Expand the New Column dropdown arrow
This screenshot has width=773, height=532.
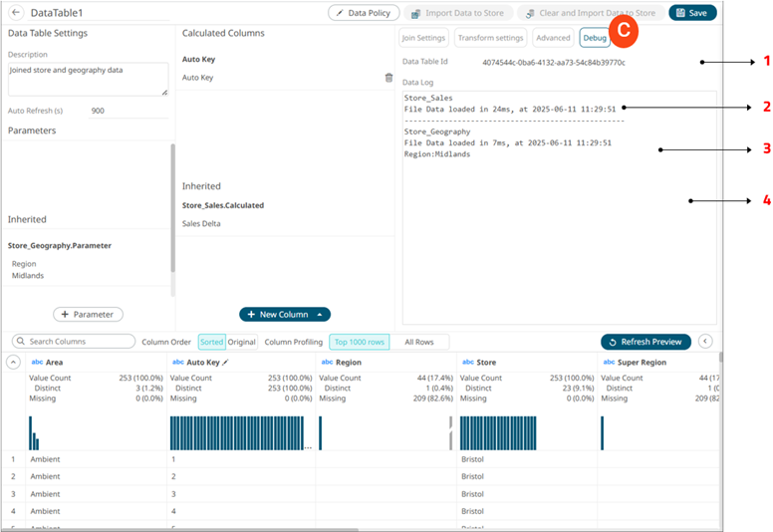321,315
